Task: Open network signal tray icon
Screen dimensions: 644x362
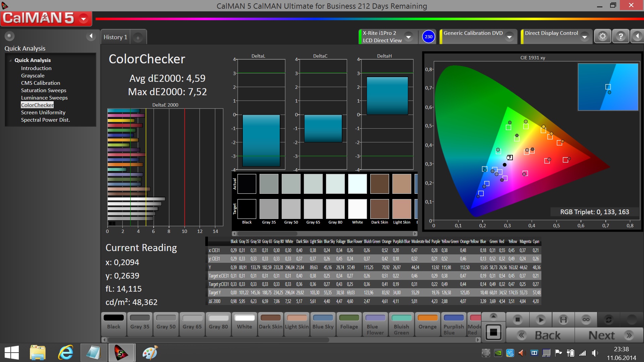Action: [x=583, y=353]
